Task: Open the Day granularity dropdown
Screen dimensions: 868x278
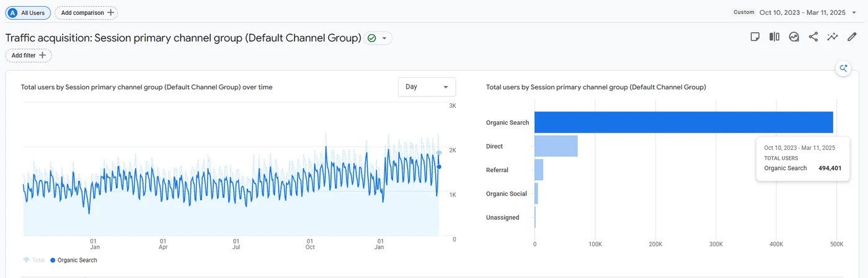Action: 427,87
